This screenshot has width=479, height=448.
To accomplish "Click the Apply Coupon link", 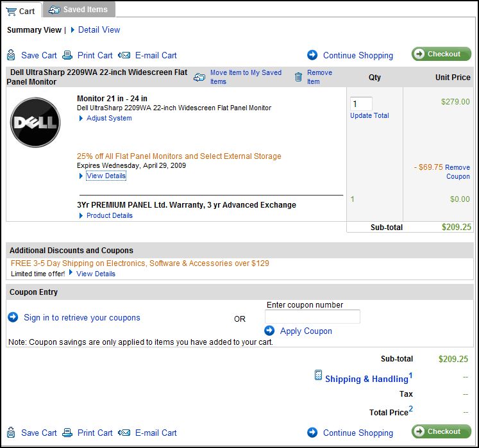I will [x=306, y=331].
